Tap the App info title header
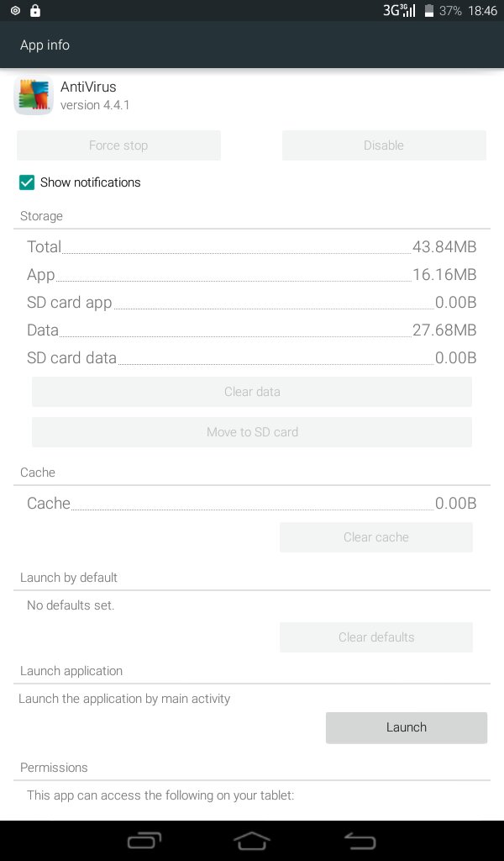504x861 pixels. 45,45
